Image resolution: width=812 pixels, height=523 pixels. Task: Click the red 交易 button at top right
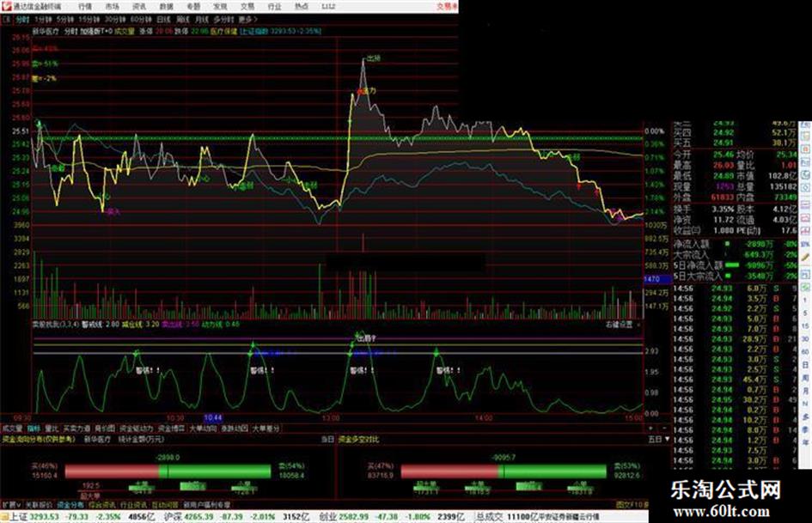click(x=447, y=6)
